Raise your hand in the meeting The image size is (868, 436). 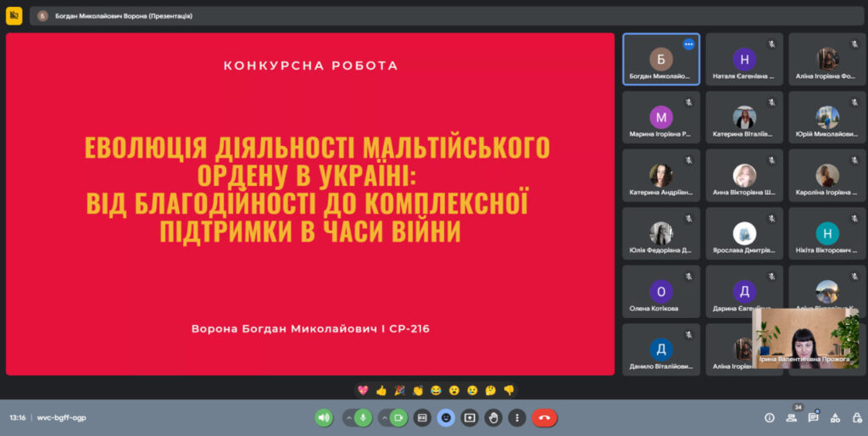point(493,417)
